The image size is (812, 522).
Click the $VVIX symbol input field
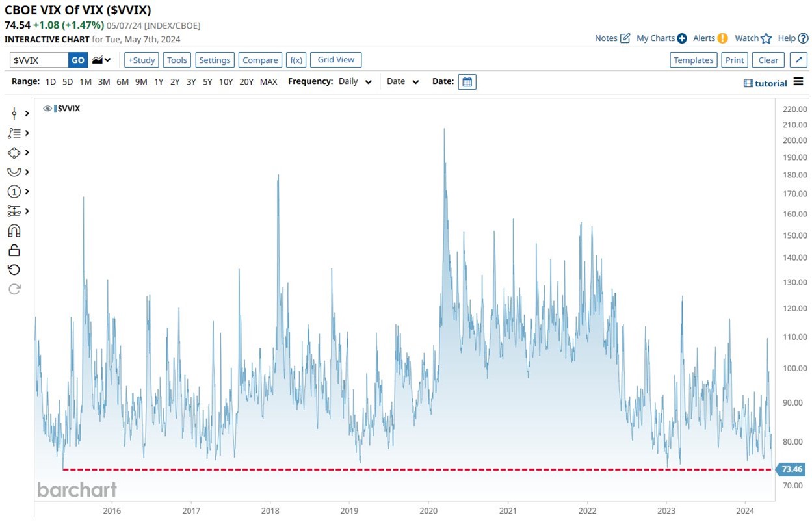pyautogui.click(x=39, y=60)
